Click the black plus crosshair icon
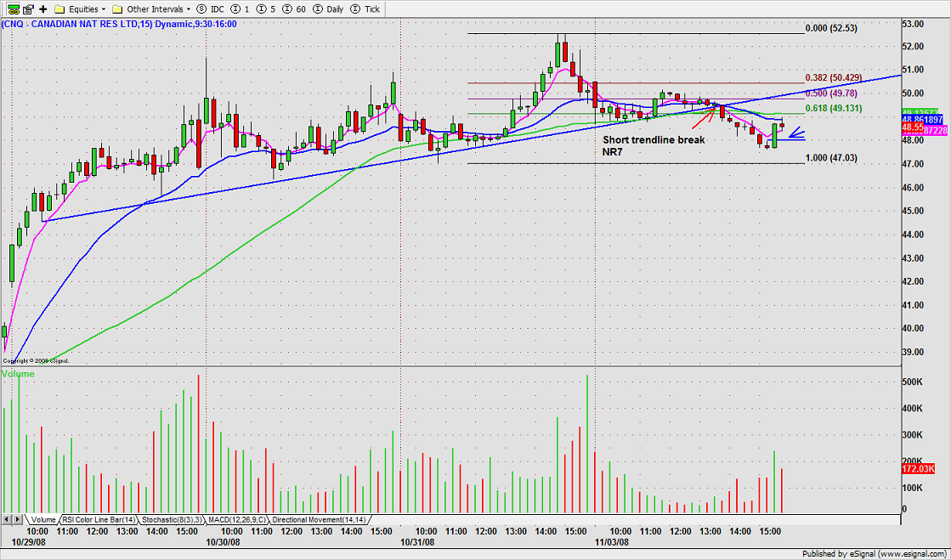This screenshot has height=560, width=951. coord(43,9)
